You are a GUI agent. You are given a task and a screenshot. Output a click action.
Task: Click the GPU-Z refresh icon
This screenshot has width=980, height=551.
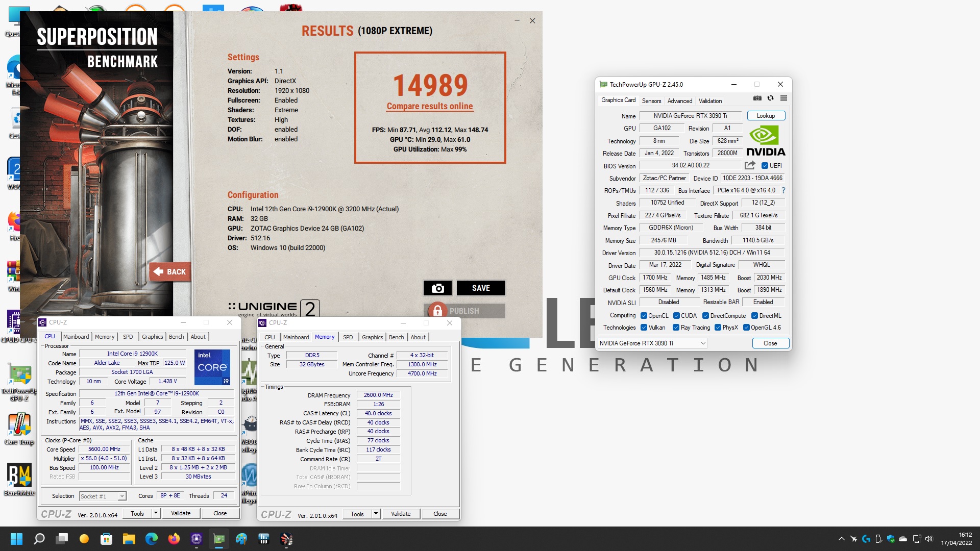pos(770,98)
